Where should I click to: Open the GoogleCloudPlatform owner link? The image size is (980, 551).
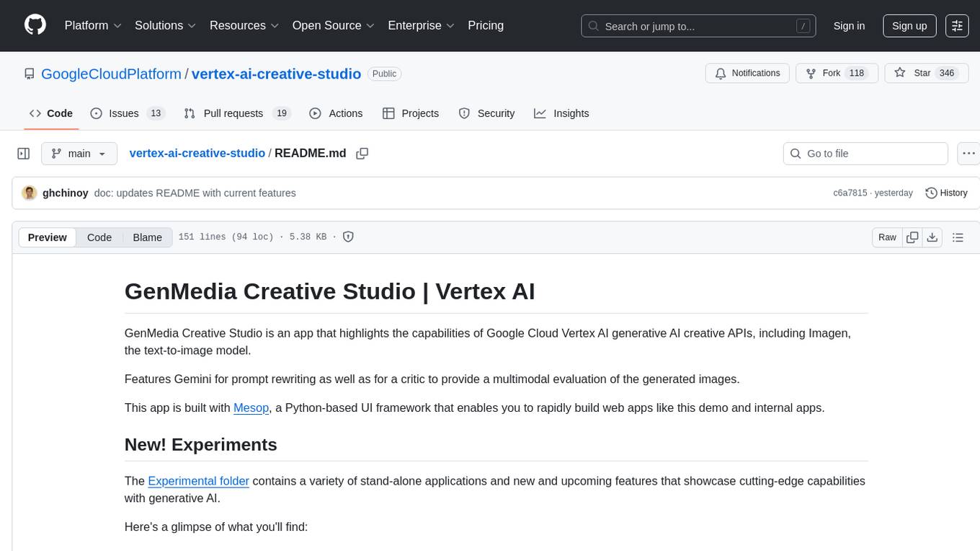(x=111, y=74)
